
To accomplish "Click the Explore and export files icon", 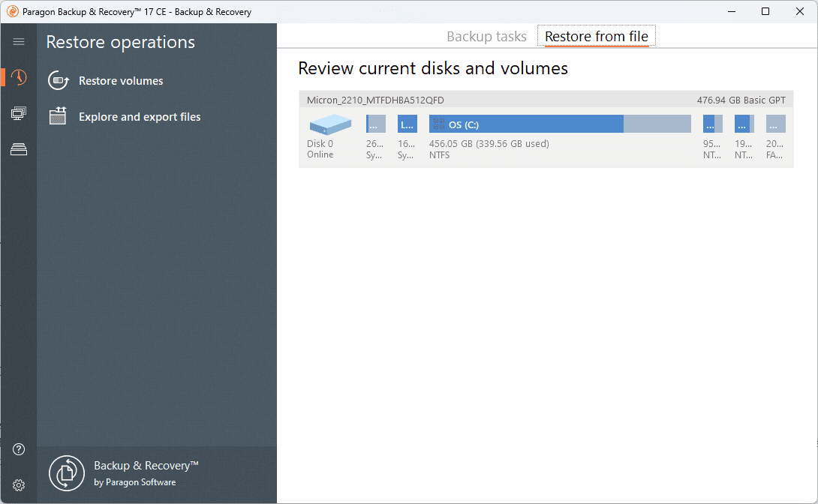I will (58, 116).
